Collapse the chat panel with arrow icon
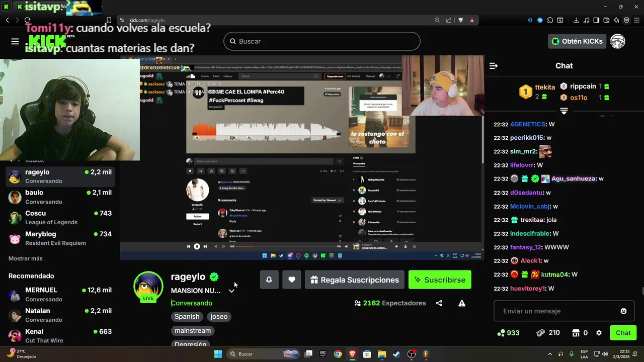The height and width of the screenshot is (362, 644). [x=494, y=66]
